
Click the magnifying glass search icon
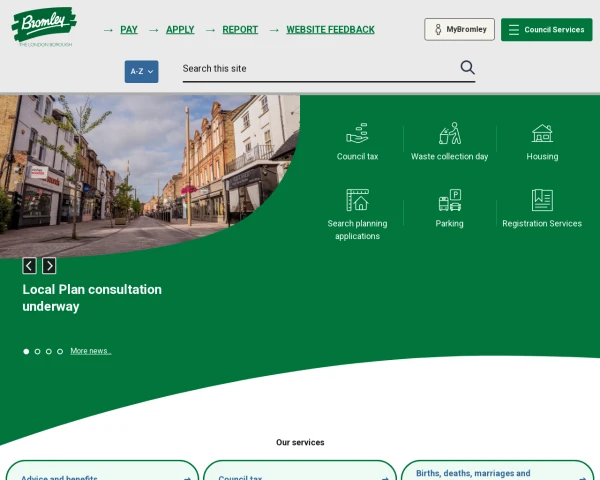tap(467, 68)
